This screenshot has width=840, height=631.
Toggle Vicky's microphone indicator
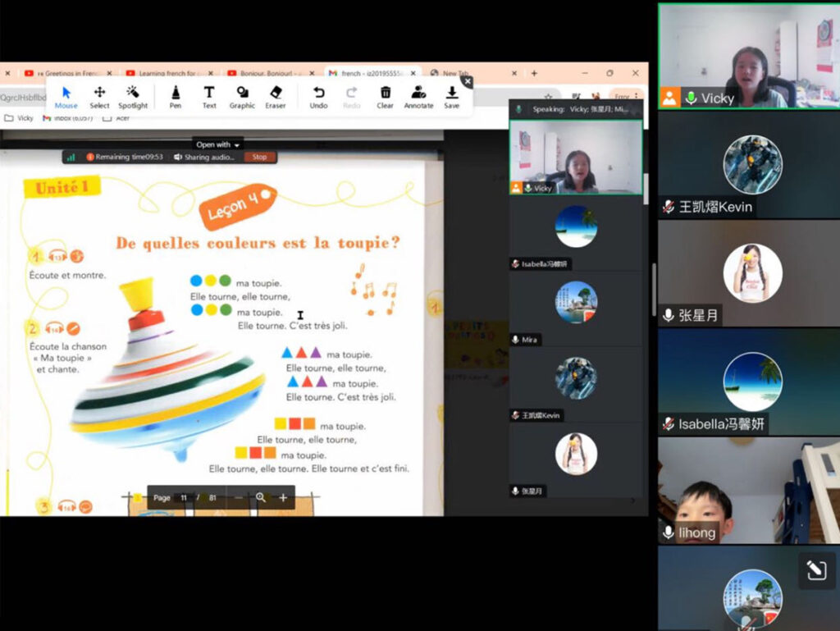tap(691, 98)
